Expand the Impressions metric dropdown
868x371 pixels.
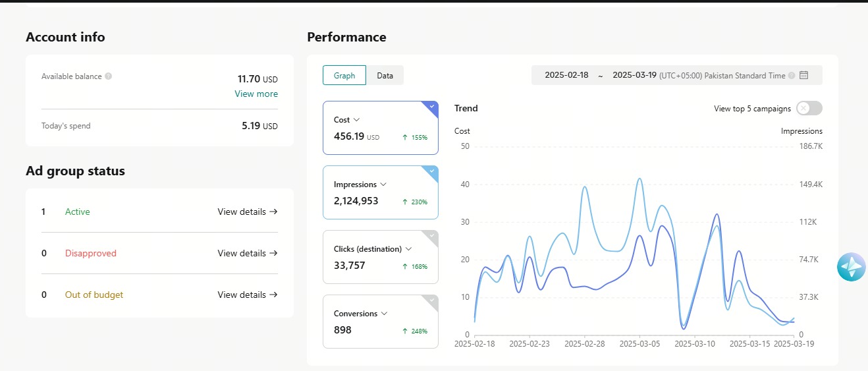coord(383,185)
